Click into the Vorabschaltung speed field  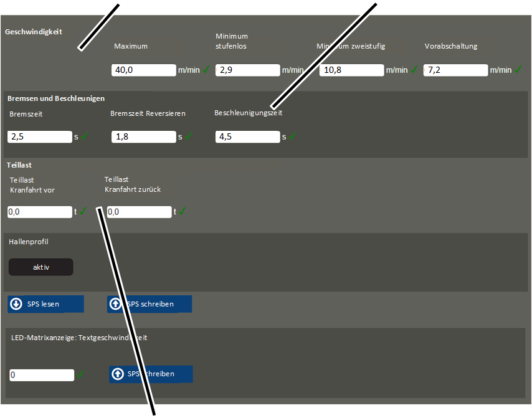click(x=455, y=70)
